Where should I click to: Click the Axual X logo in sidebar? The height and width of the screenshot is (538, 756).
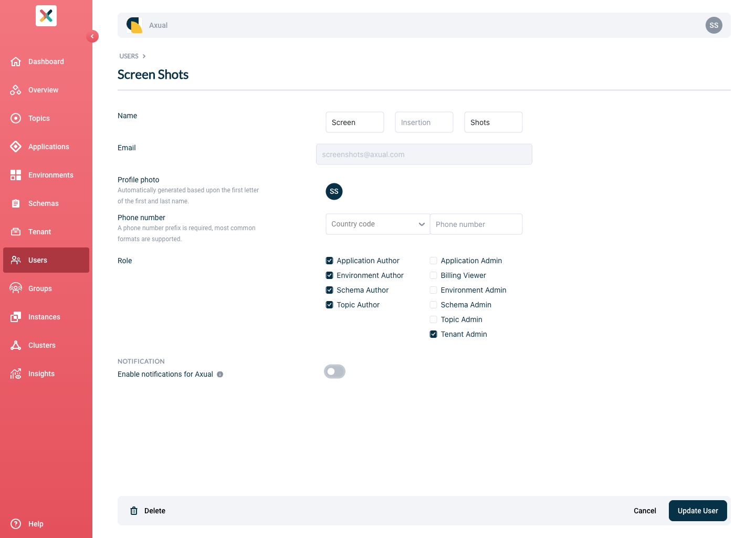pos(46,16)
